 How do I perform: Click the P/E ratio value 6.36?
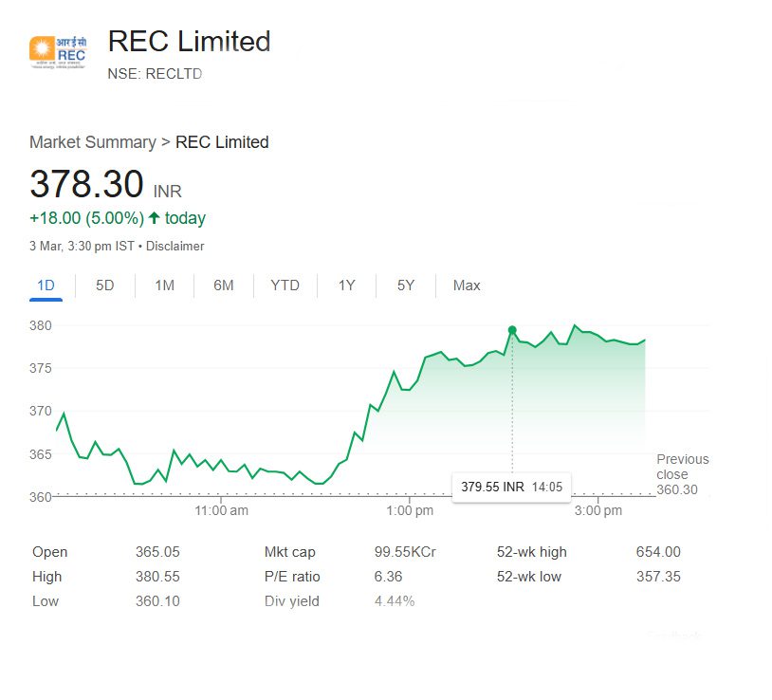pos(388,577)
